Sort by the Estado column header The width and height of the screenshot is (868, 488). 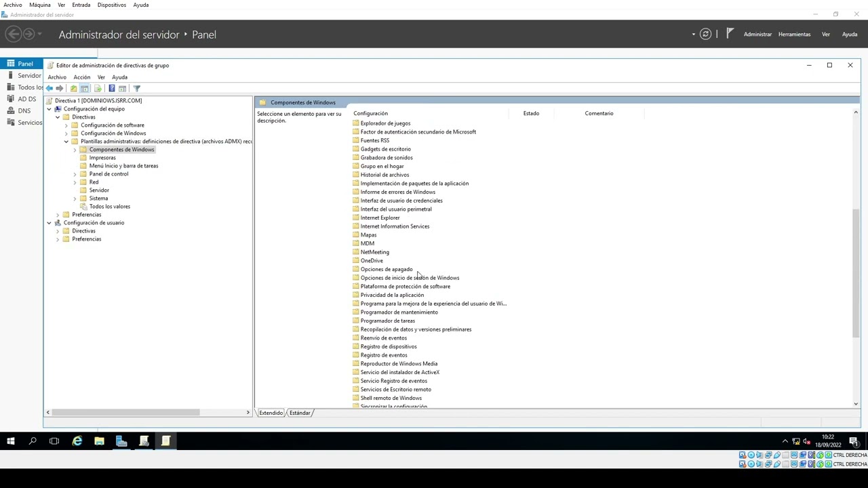[x=531, y=113]
